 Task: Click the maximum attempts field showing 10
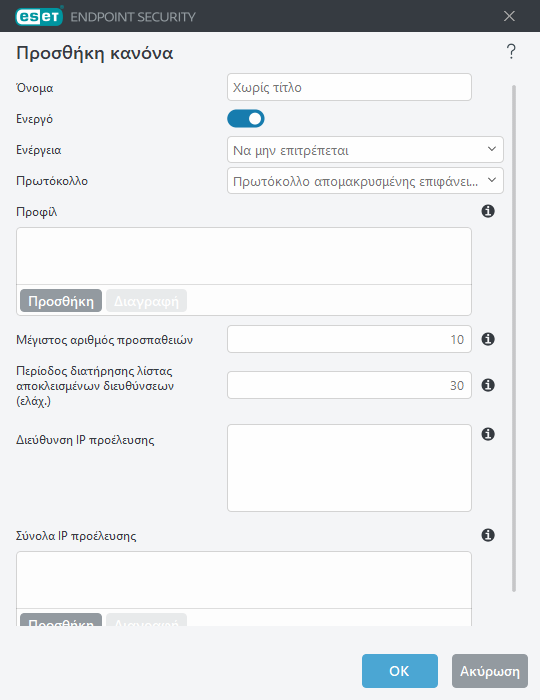coord(349,339)
